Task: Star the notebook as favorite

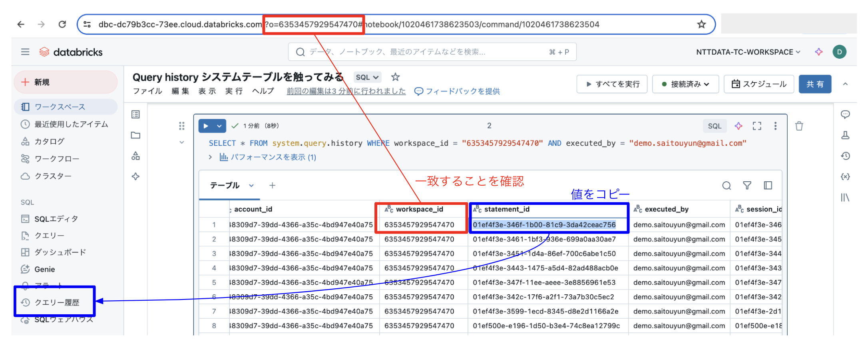Action: point(395,77)
